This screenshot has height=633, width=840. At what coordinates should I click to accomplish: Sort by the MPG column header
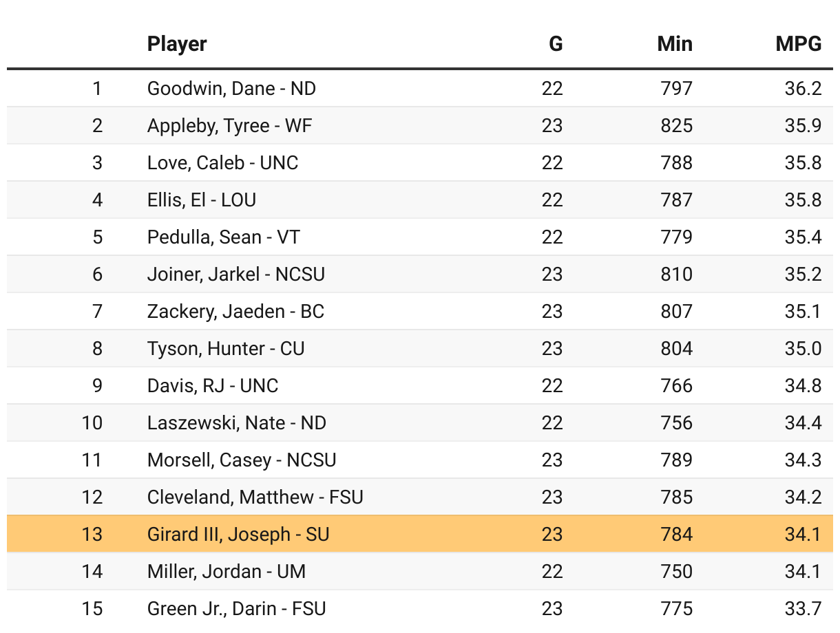[x=799, y=44]
